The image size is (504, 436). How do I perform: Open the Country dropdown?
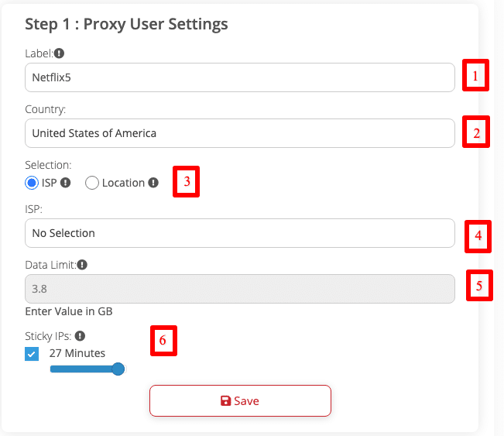coord(239,133)
